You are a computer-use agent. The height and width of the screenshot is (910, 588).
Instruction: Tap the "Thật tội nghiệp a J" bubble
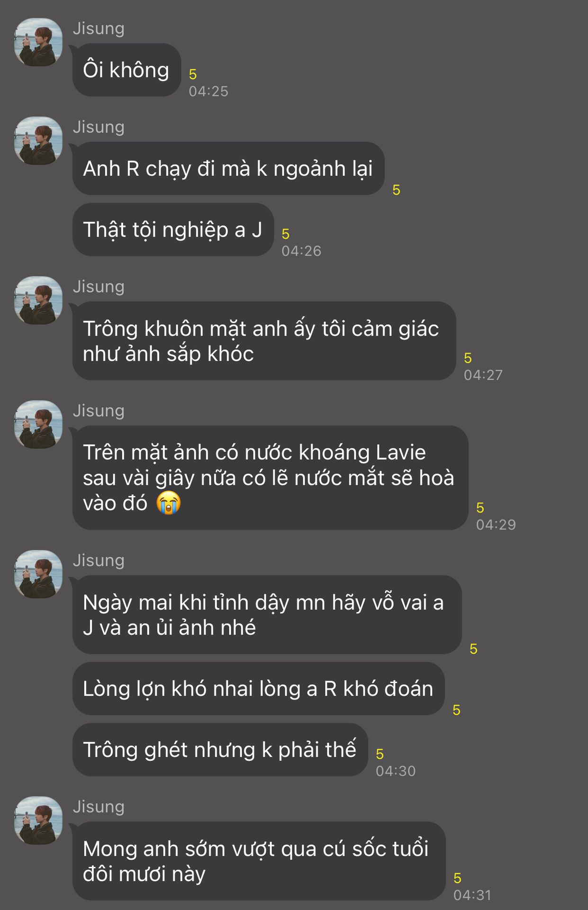point(173,229)
